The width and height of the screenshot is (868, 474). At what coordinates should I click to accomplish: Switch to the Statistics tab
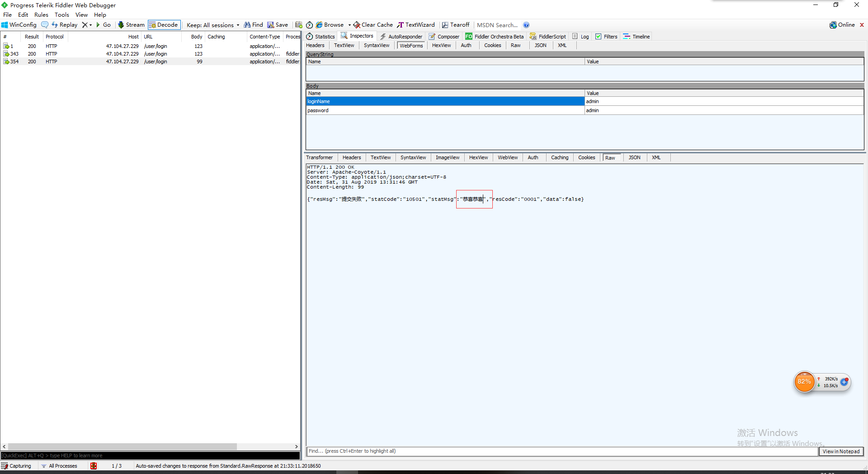pos(321,37)
